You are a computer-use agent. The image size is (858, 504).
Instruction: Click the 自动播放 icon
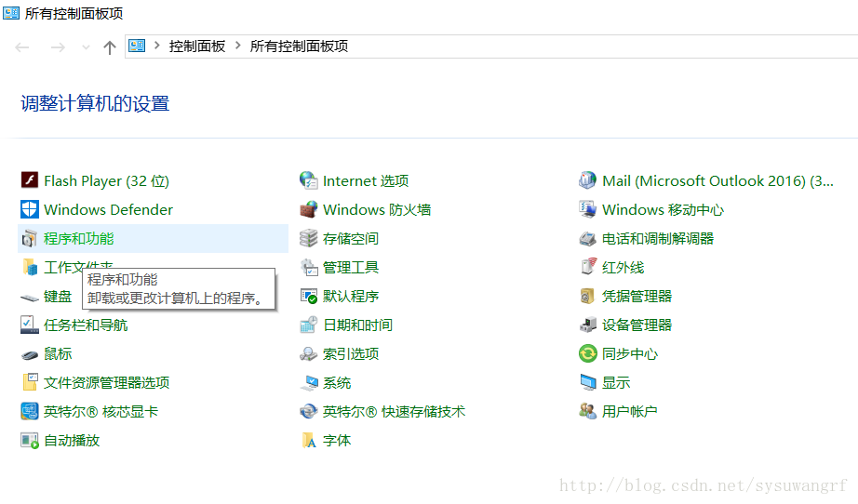tap(30, 440)
